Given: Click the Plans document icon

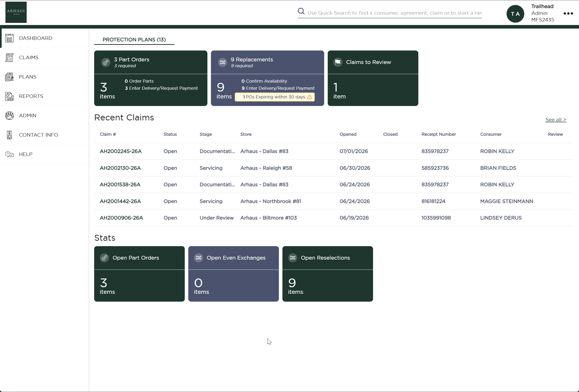Looking at the screenshot, I should pos(9,77).
